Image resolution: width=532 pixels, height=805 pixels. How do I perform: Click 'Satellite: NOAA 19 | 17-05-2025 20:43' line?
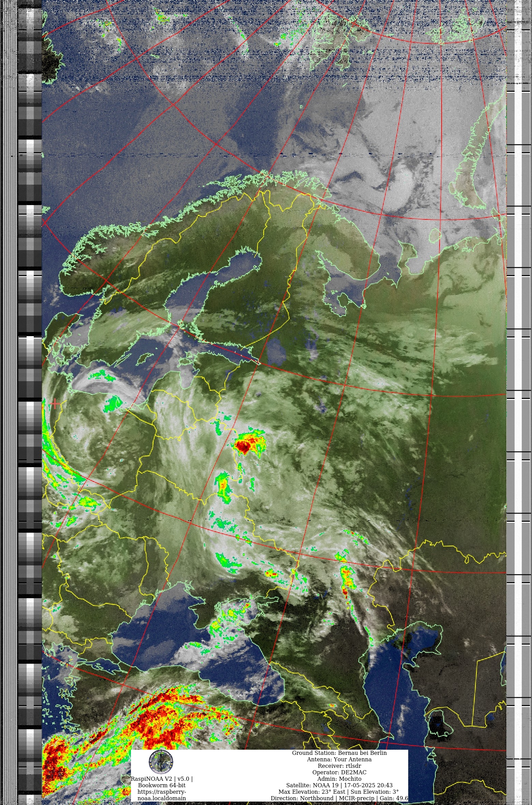pos(339,785)
